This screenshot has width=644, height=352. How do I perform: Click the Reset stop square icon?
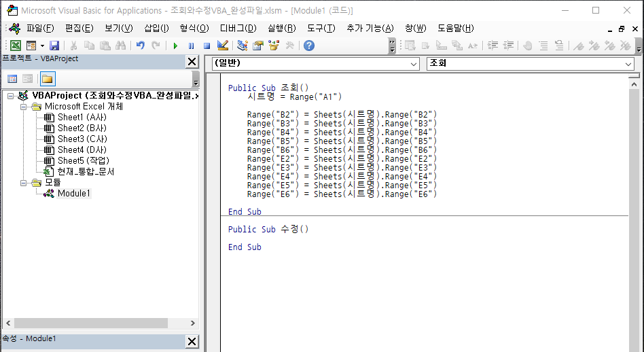tap(207, 46)
